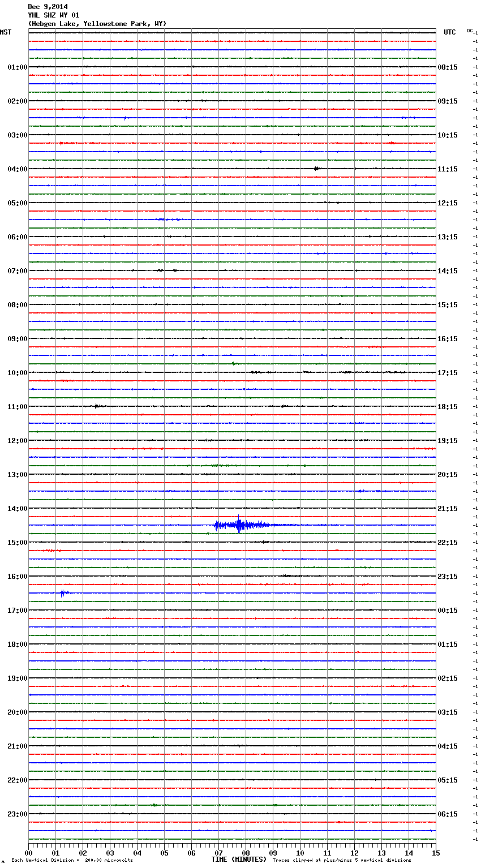This screenshot has height=868, width=481.
Task: Click the 'DC' offset column header
Action: point(470,31)
